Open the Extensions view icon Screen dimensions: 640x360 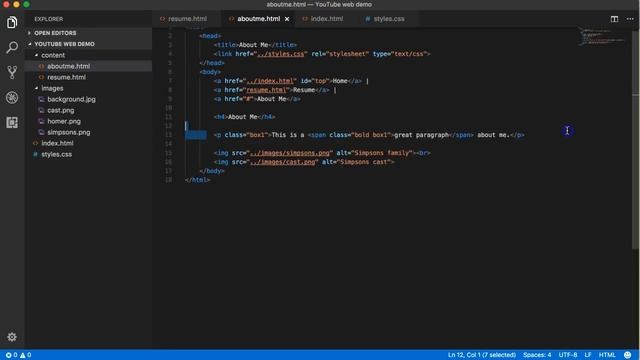[x=12, y=122]
